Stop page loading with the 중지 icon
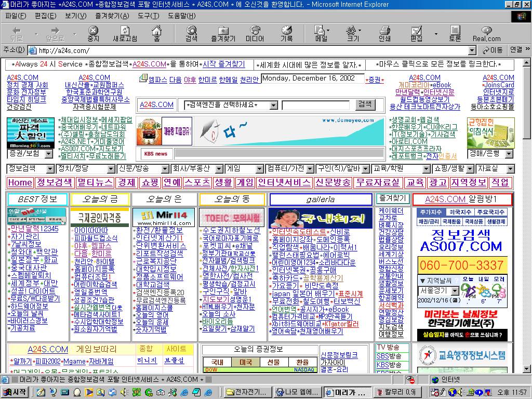This screenshot has height=399, width=532. (94, 34)
